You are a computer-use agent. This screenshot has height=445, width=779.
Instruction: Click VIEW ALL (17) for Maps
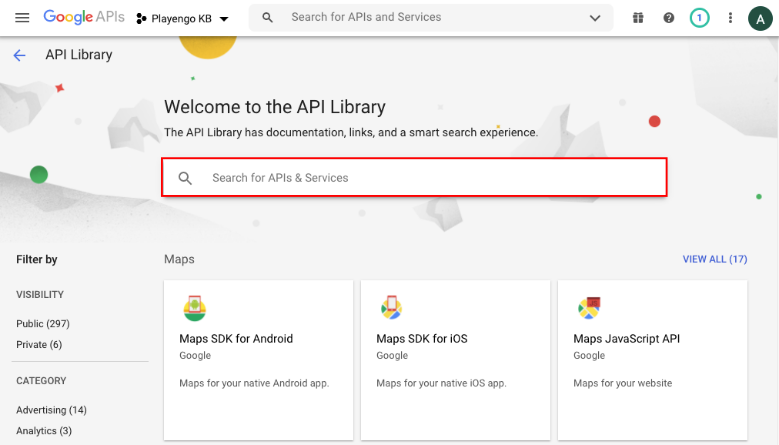click(x=714, y=259)
